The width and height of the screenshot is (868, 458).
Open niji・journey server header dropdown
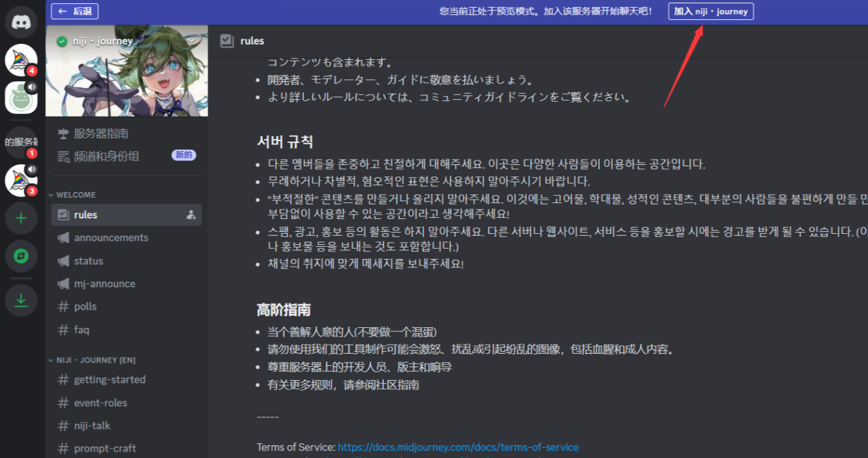coord(127,41)
